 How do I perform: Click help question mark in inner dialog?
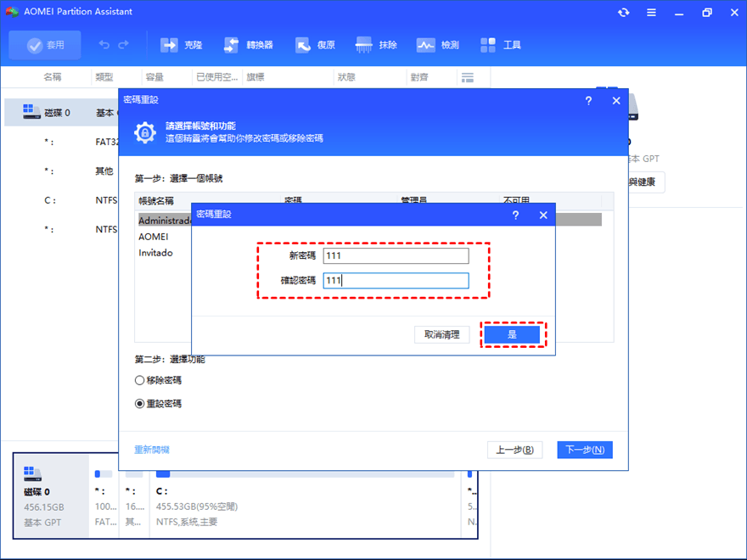[x=515, y=216]
